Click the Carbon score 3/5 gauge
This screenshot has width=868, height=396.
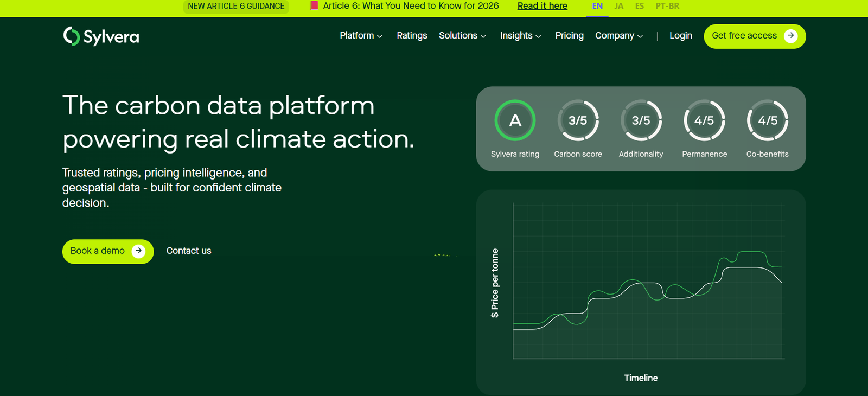[578, 120]
